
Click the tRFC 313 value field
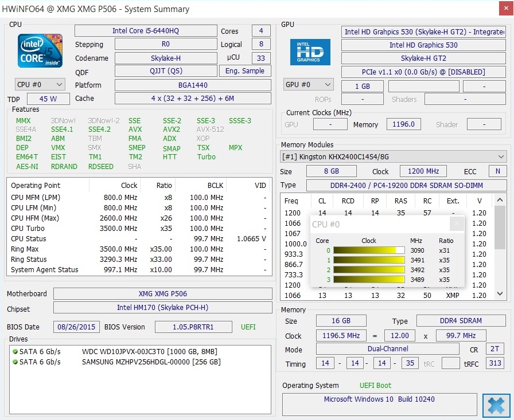coord(495,363)
